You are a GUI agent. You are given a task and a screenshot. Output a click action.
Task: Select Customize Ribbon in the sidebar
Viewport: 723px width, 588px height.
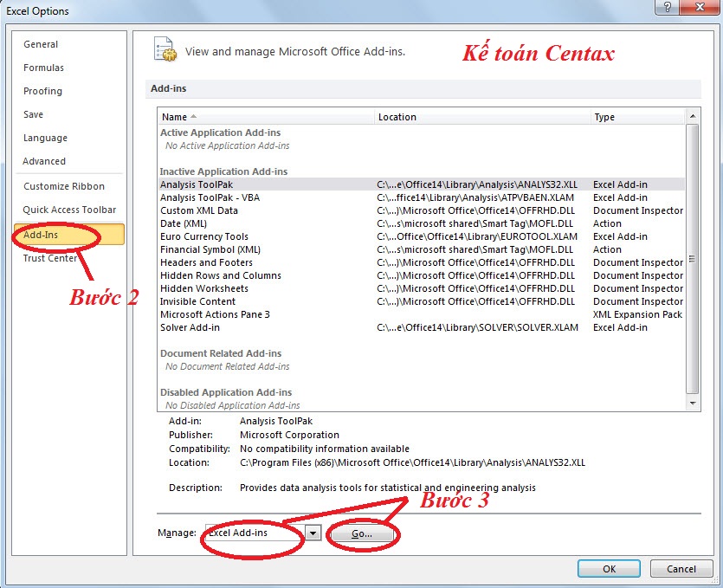click(65, 186)
